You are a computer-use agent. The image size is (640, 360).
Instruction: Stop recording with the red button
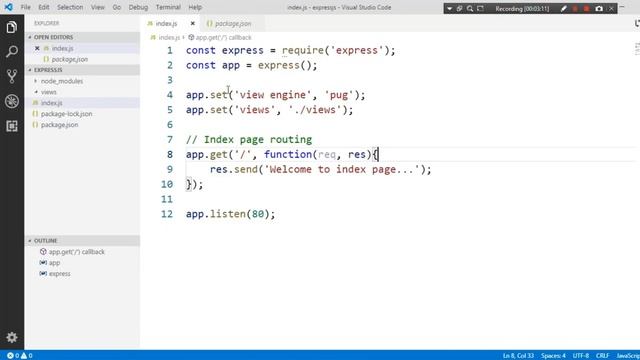coord(587,9)
